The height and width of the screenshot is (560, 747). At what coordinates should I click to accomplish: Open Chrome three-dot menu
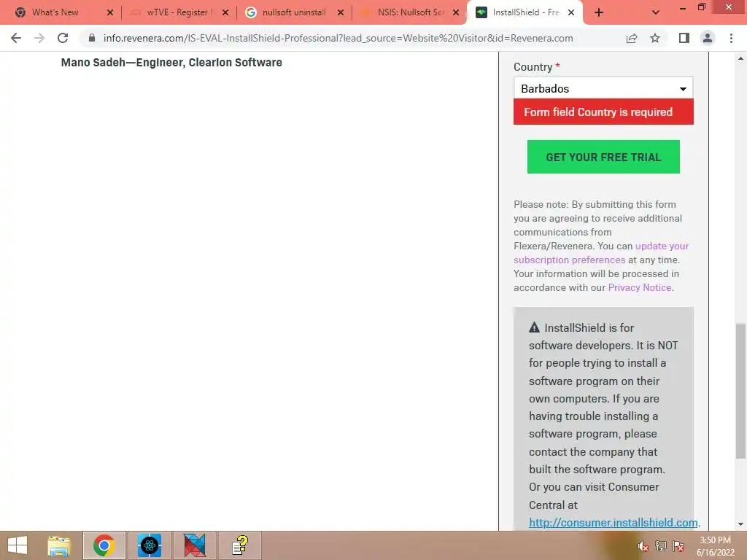731,38
